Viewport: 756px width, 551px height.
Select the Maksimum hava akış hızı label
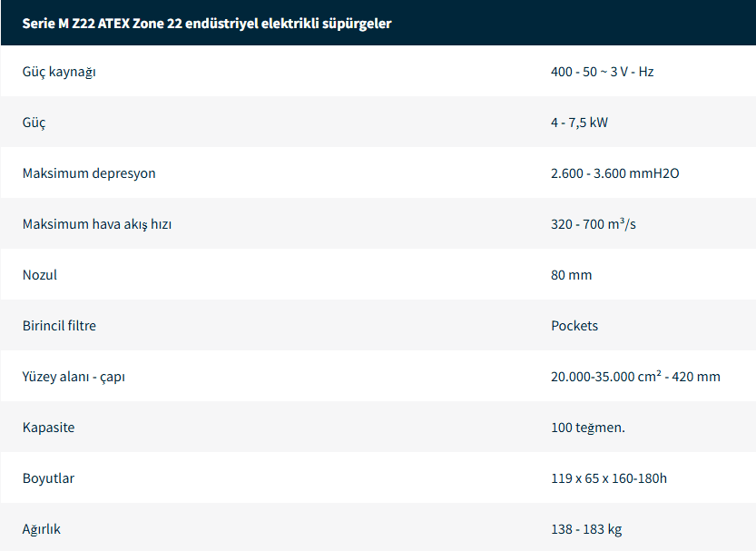[97, 224]
